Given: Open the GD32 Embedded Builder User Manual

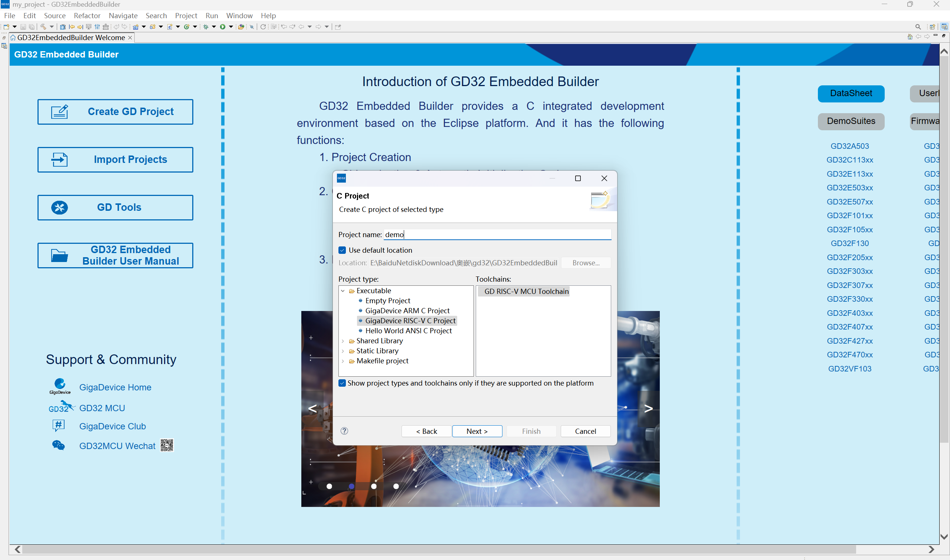Looking at the screenshot, I should pos(115,255).
